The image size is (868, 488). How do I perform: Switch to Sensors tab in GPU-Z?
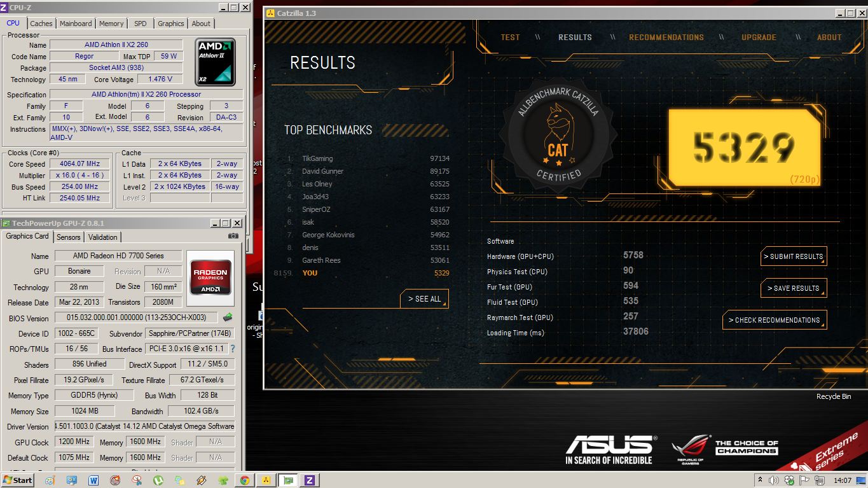click(69, 237)
